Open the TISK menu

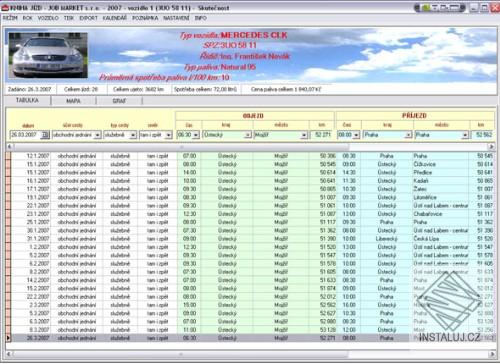coord(69,18)
